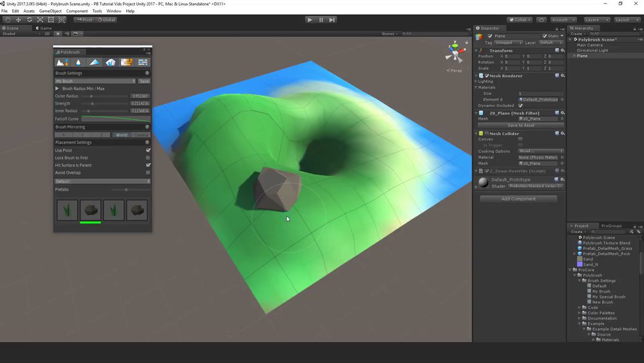Toggle 2D view mode in Scene
This screenshot has width=644, height=363.
pos(47,34)
